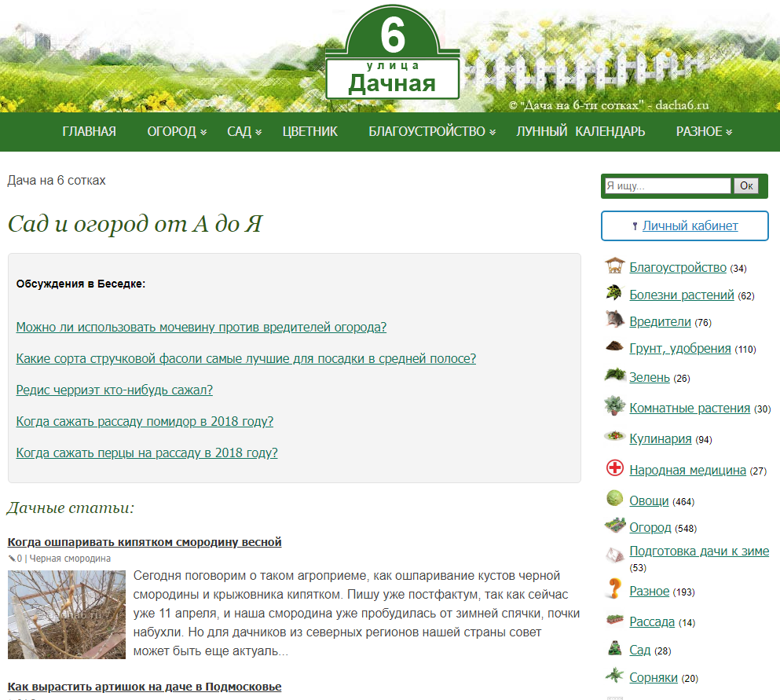Image resolution: width=780 pixels, height=700 pixels.
Task: Click the soil pile icon beside Грунт, удобрения
Action: [614, 346]
